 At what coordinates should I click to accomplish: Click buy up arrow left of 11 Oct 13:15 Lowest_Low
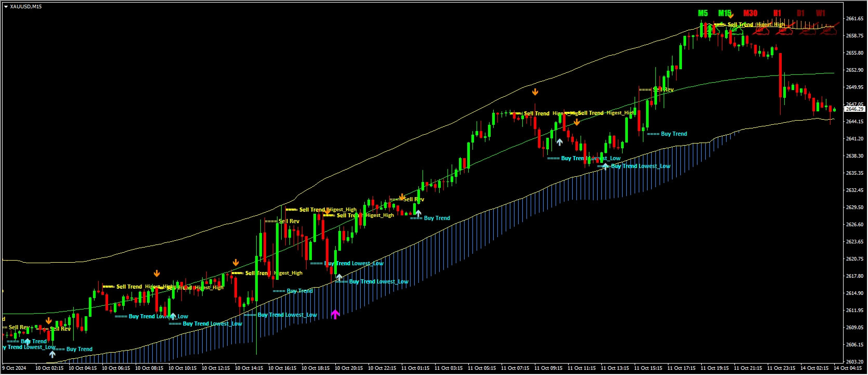[x=605, y=166]
